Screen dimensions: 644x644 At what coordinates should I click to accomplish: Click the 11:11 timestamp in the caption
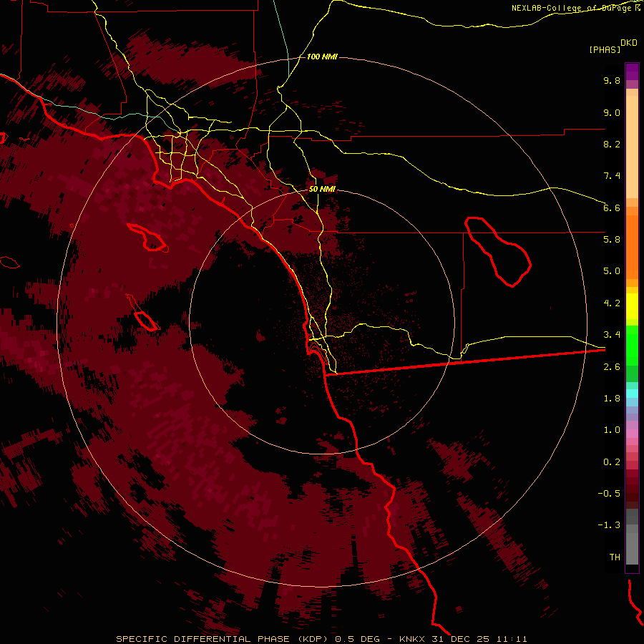click(512, 639)
